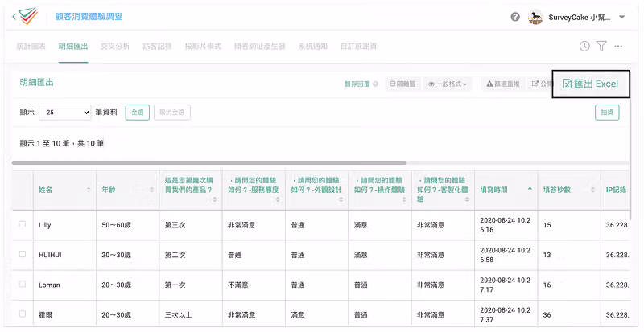
Task: Click the 第二次 cell in HUIHUI's row
Action: tap(175, 255)
